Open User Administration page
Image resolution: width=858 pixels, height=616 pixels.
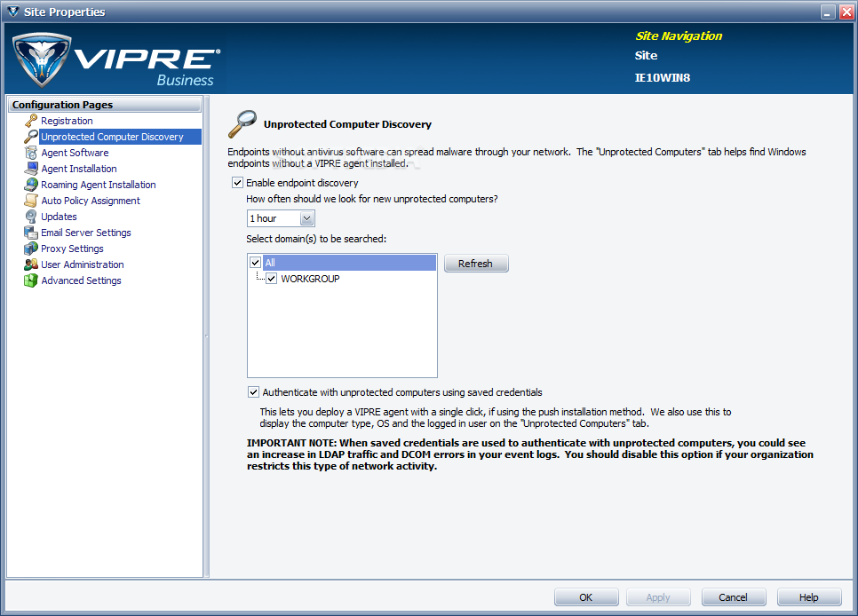[x=83, y=265]
